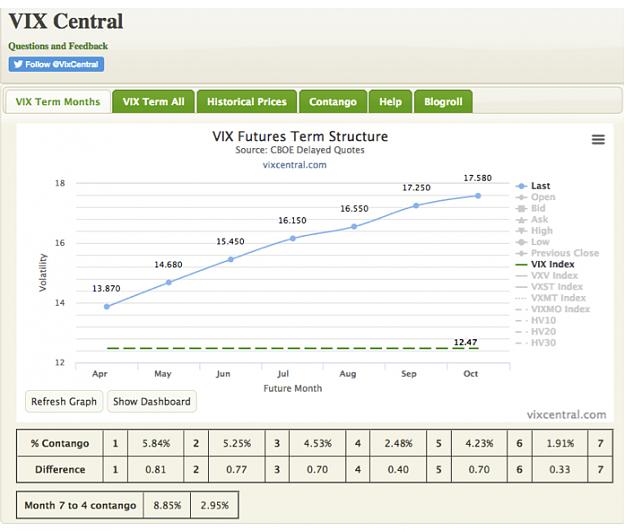Click the 12.47 VIX index label
This screenshot has height=531, width=625.
[465, 342]
